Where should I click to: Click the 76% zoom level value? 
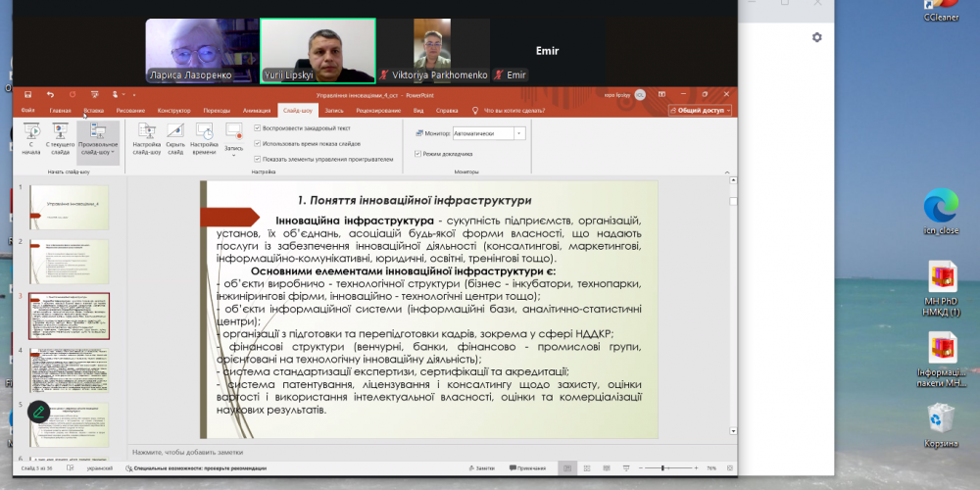(x=711, y=468)
